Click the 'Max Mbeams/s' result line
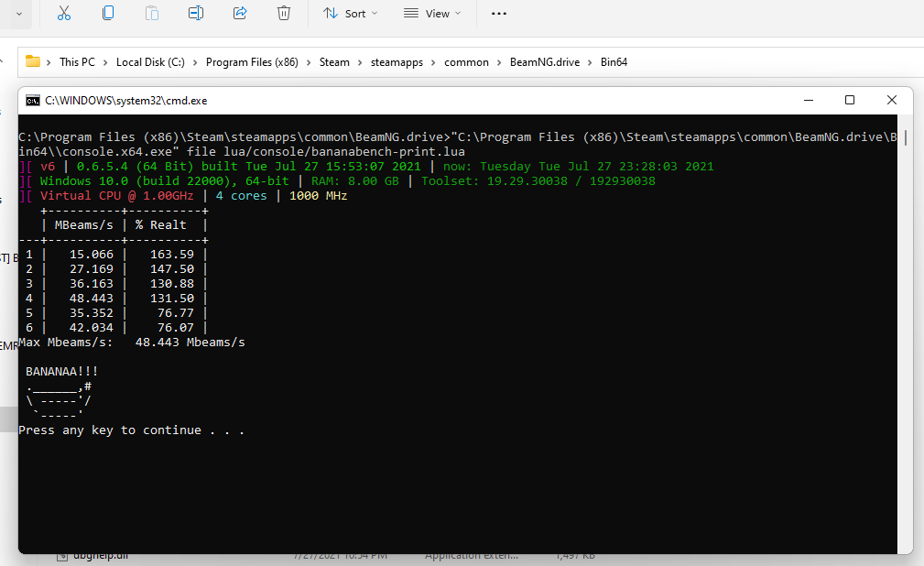The image size is (924, 566). pos(131,342)
